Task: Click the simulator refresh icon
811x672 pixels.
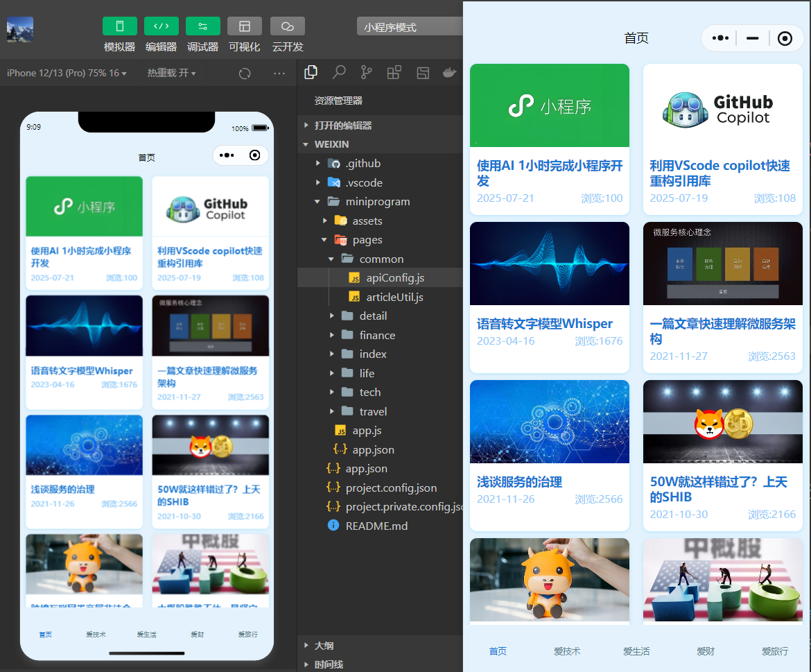Action: (x=245, y=74)
